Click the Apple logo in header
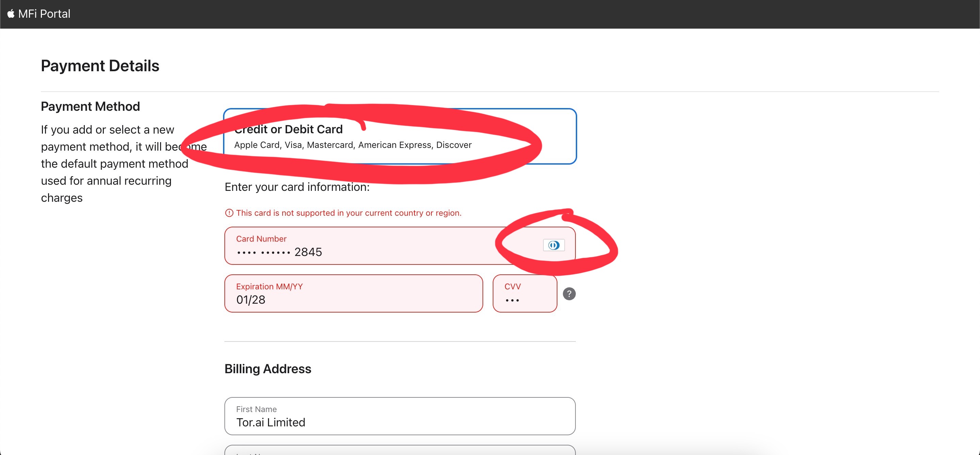The width and height of the screenshot is (980, 455). [11, 14]
